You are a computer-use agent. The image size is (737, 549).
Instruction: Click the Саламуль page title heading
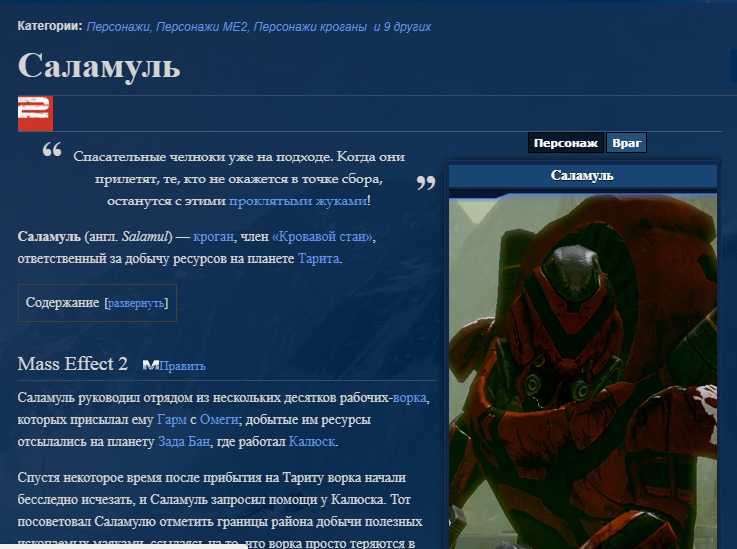99,66
